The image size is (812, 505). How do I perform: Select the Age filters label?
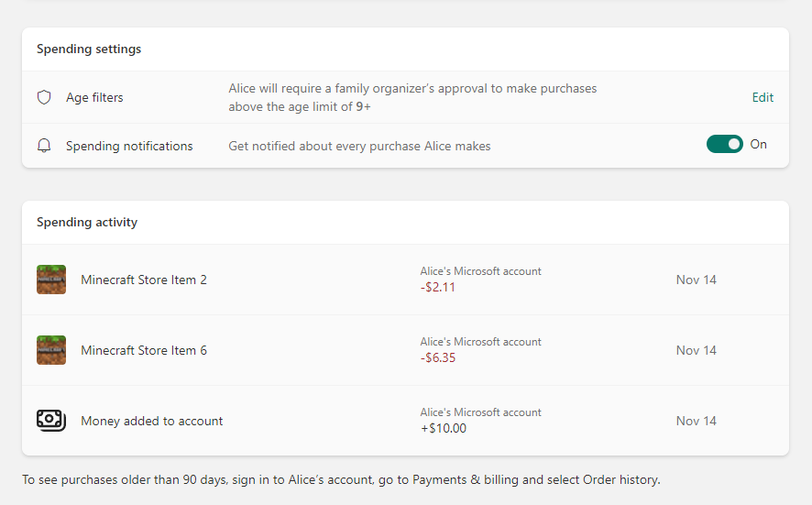(x=94, y=97)
